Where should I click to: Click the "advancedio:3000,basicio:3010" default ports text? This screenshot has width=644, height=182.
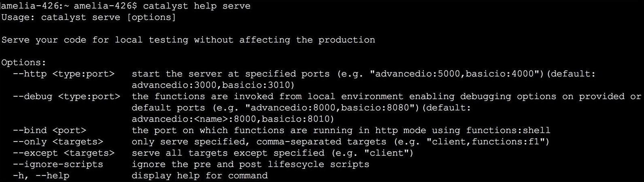213,85
